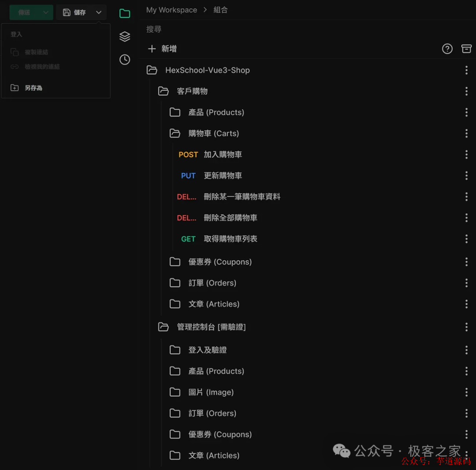Open more options for 登入及驗證 folder
This screenshot has height=470, width=476.
[x=466, y=350]
